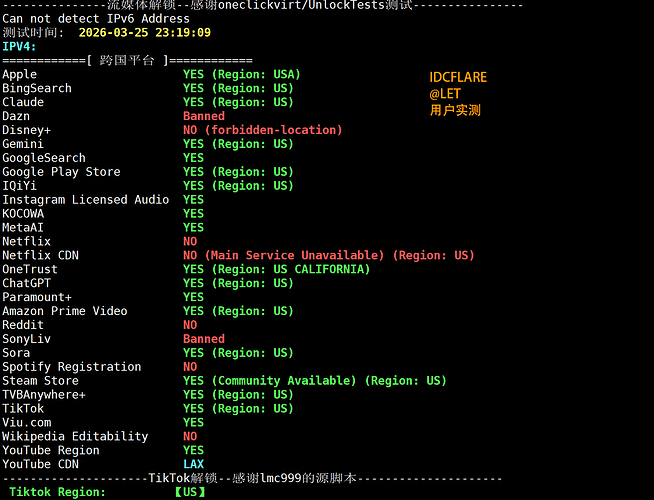Click the IPV4: heading label
This screenshot has width=654, height=500.
[19, 46]
